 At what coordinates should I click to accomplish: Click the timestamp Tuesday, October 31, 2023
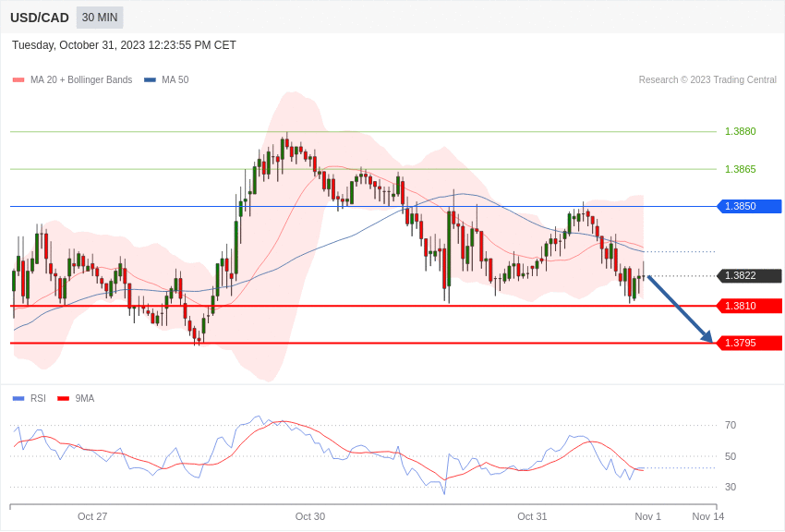pyautogui.click(x=124, y=45)
